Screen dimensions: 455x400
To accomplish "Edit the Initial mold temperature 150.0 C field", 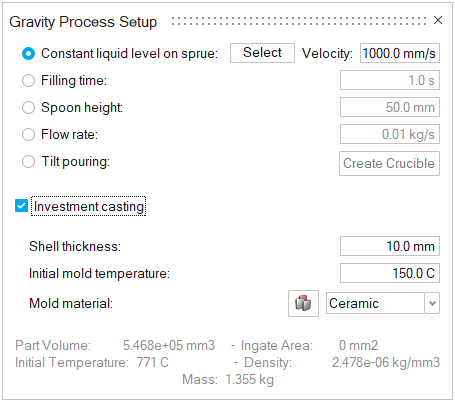I will [x=390, y=273].
